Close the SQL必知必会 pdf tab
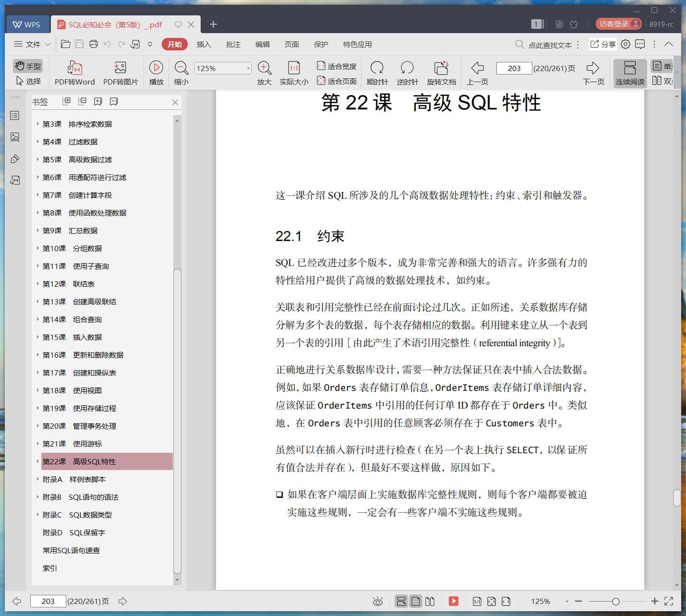Image resolution: width=686 pixels, height=616 pixels. (x=191, y=24)
